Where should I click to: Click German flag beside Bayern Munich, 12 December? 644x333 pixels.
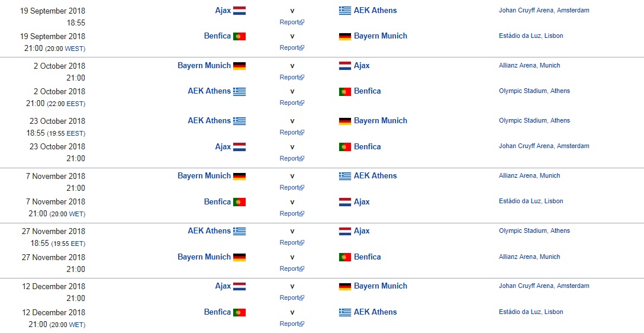click(344, 287)
